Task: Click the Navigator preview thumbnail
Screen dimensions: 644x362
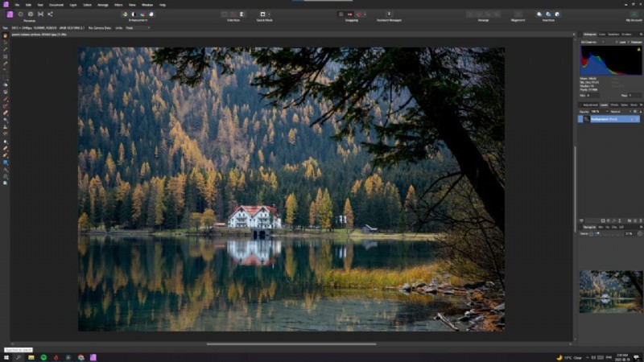Action: pos(611,290)
